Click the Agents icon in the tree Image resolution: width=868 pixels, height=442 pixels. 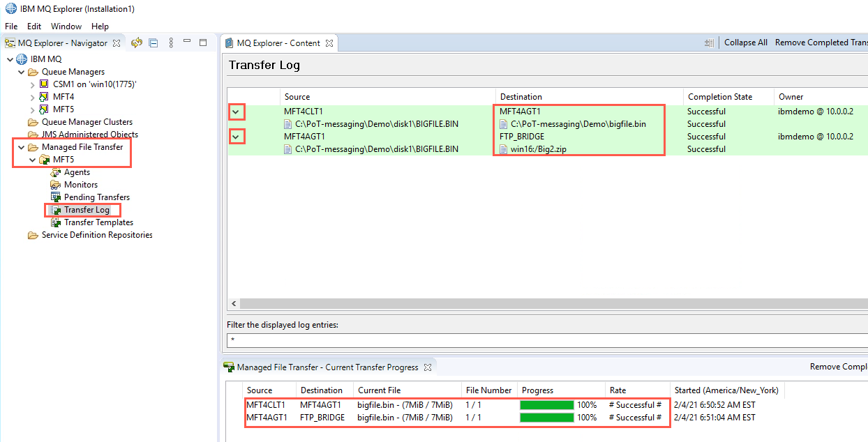(56, 172)
